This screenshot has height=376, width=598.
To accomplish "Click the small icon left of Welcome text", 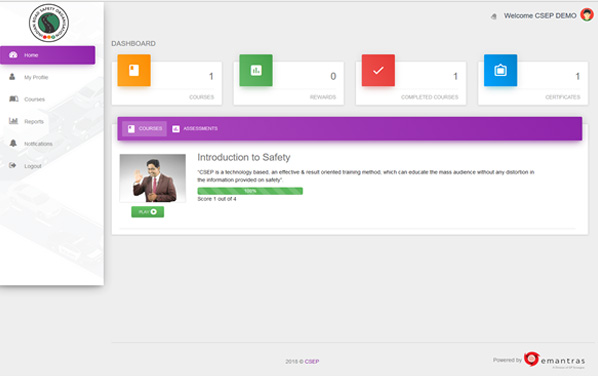I will click(494, 16).
